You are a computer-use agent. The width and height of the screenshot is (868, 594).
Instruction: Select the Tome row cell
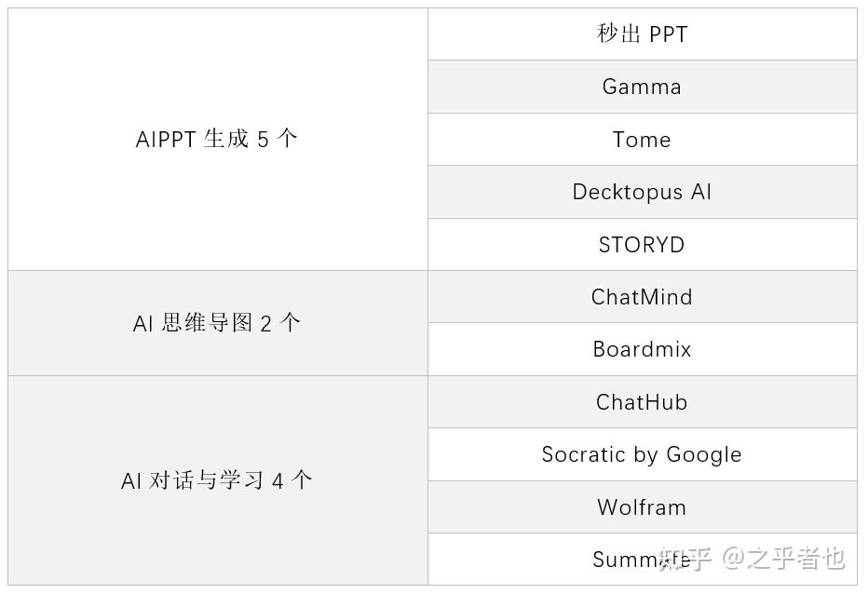[642, 140]
